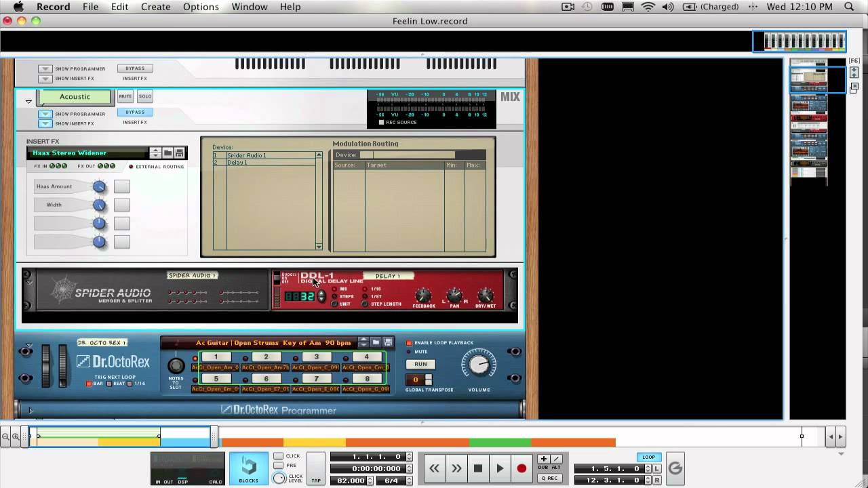Click the Tap tempo button
Image resolution: width=868 pixels, height=488 pixels.
click(x=316, y=468)
